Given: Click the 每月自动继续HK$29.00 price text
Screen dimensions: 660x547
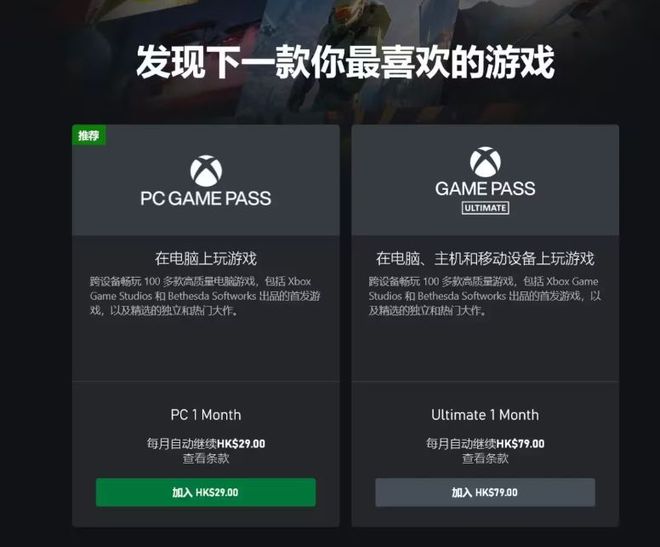Looking at the screenshot, I should [x=206, y=443].
